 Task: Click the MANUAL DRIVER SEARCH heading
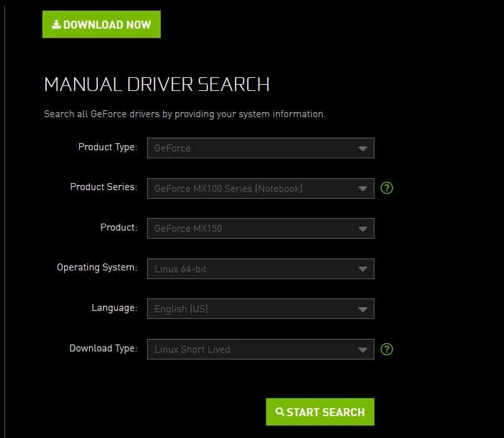tap(156, 84)
